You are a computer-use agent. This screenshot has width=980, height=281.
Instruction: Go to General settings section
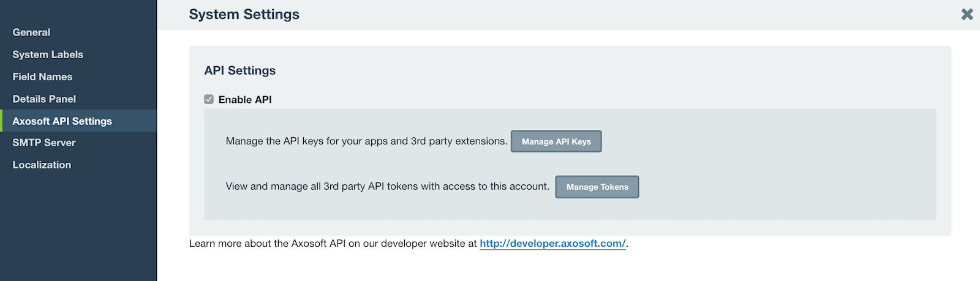coord(31,32)
